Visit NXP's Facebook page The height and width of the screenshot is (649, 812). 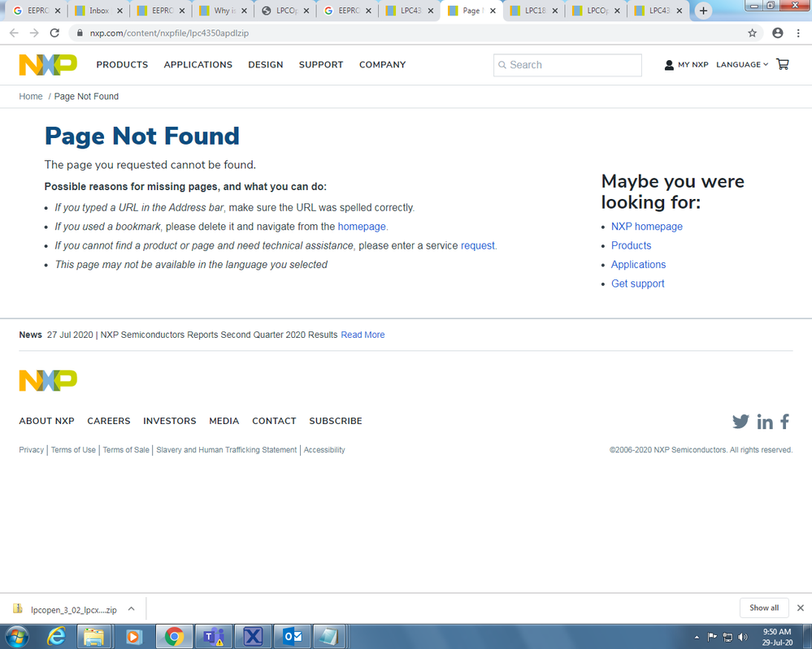(x=785, y=422)
